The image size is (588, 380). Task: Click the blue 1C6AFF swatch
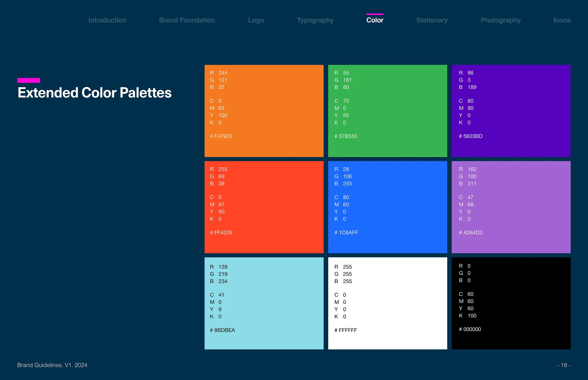coord(387,207)
